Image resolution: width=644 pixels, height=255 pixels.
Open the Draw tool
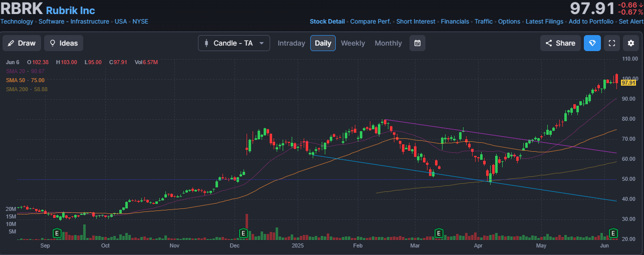[x=22, y=43]
